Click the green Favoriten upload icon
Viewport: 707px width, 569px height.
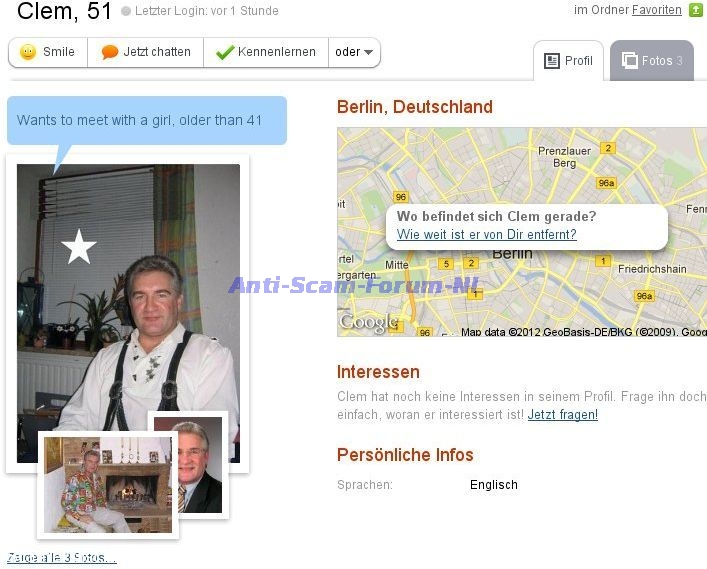[696, 10]
